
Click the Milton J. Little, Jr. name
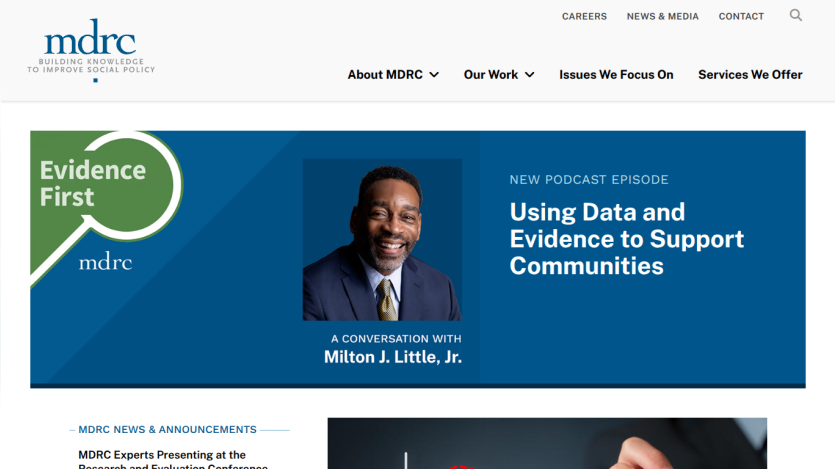(x=393, y=357)
